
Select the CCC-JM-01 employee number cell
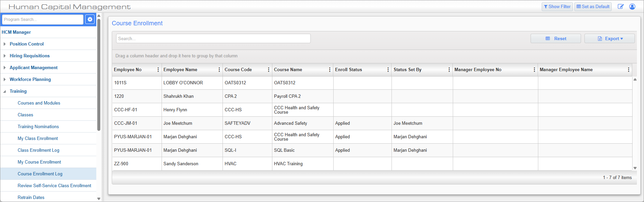click(x=137, y=123)
